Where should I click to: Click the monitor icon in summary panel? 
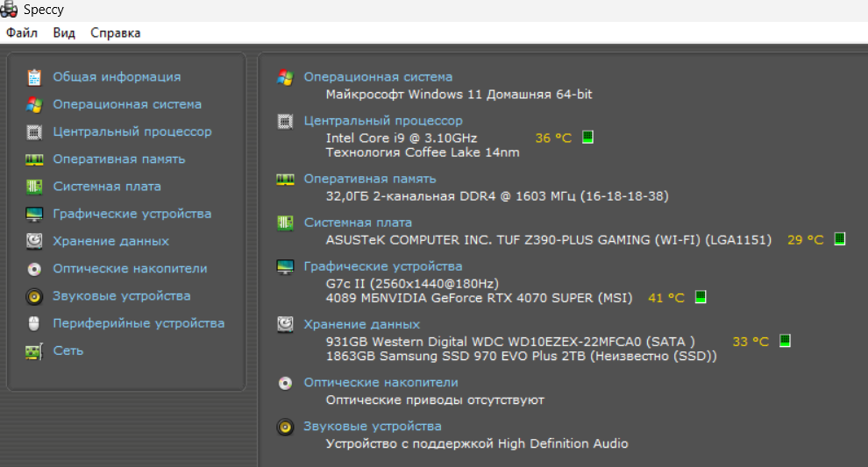285,266
